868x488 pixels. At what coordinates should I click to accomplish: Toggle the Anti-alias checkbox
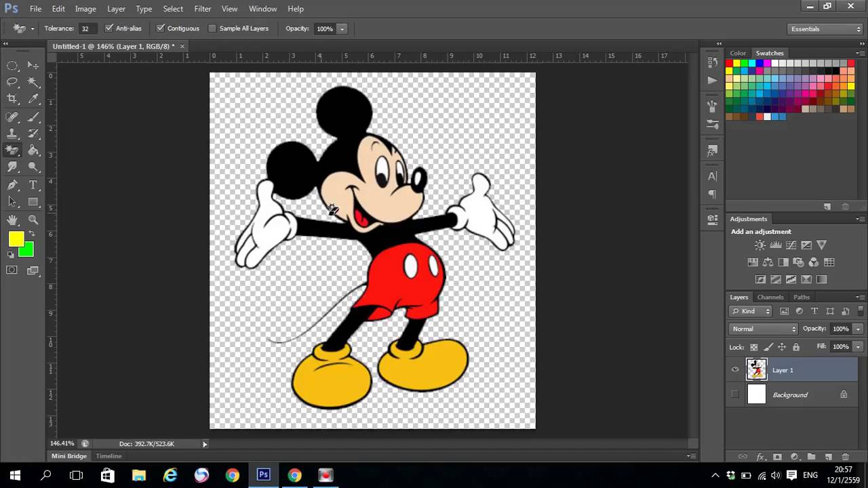109,28
